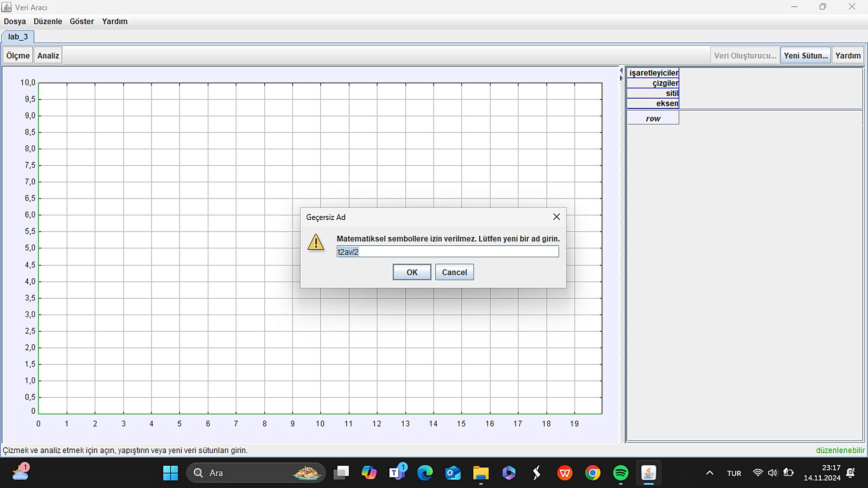868x488 pixels.
Task: Show hidden system tray icons
Action: point(710,473)
